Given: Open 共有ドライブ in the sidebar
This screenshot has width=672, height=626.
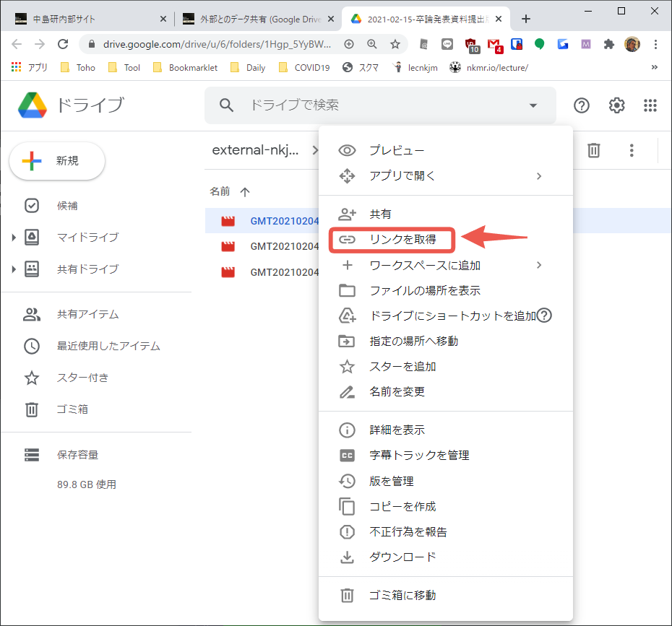Looking at the screenshot, I should point(87,269).
